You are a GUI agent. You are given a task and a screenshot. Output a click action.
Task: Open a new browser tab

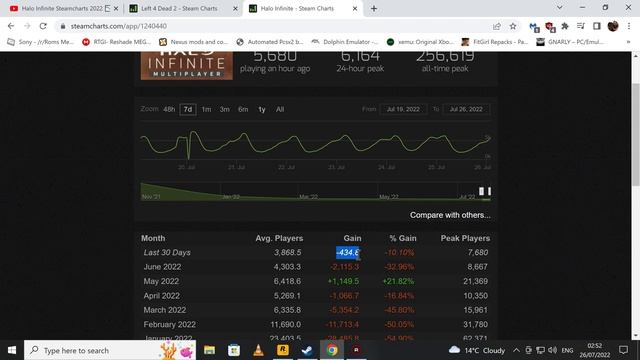374,9
